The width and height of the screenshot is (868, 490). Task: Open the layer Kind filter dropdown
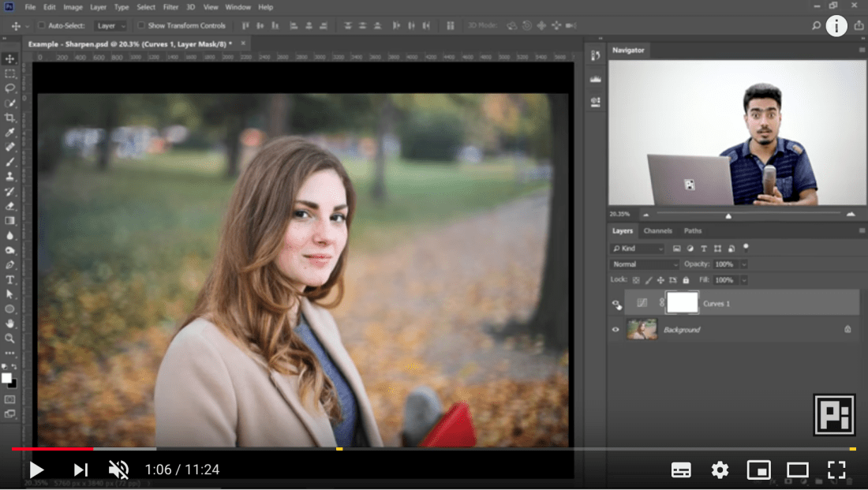tap(638, 249)
